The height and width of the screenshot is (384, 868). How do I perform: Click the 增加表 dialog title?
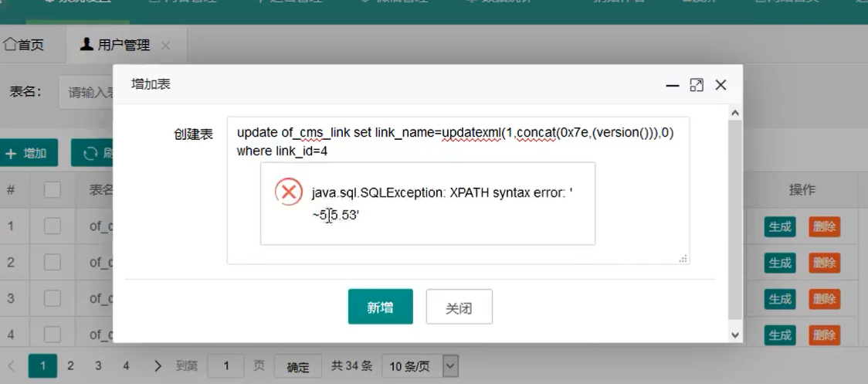point(151,84)
